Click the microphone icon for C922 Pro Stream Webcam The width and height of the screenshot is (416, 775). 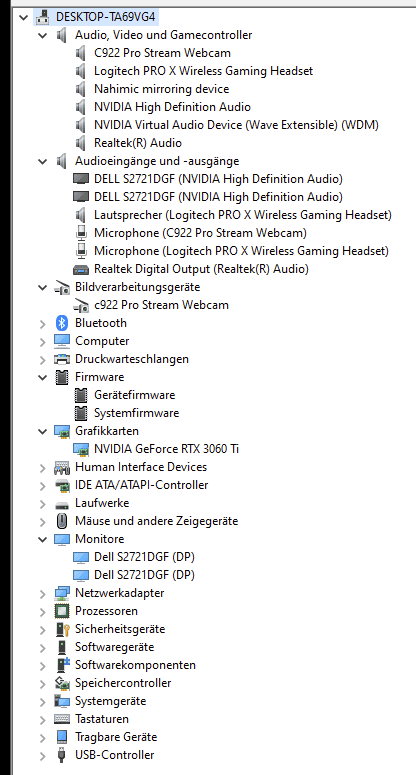(81, 233)
